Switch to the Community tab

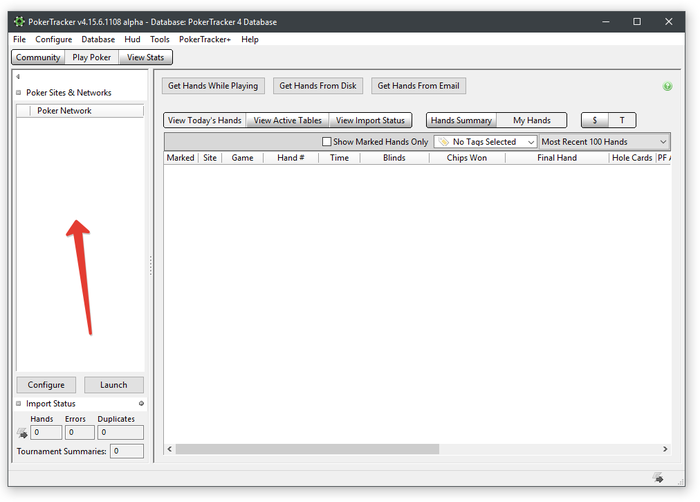click(x=38, y=57)
